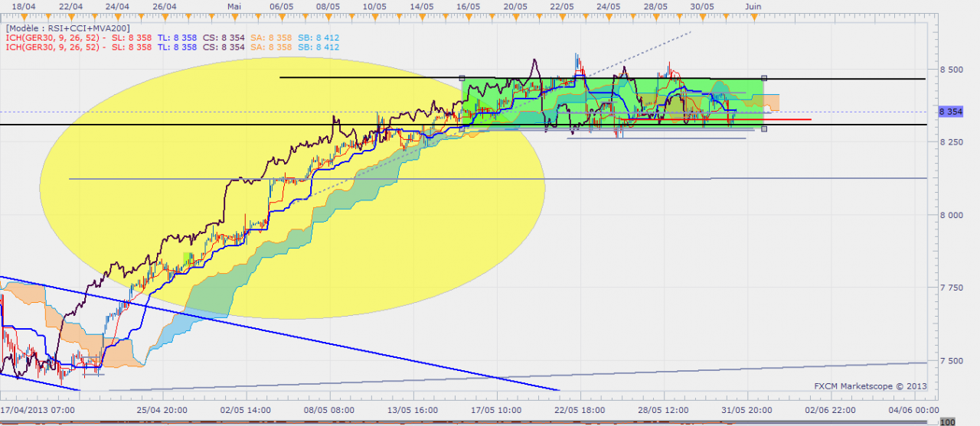Viewport: 980px width, 426px height.
Task: Pick the green rectangle's bottom-left corner handle
Action: point(462,129)
